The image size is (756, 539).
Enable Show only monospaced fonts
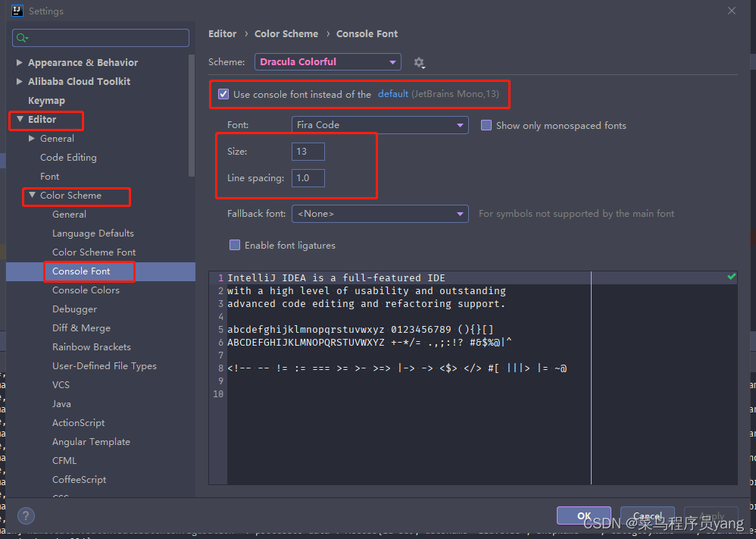[x=486, y=125]
